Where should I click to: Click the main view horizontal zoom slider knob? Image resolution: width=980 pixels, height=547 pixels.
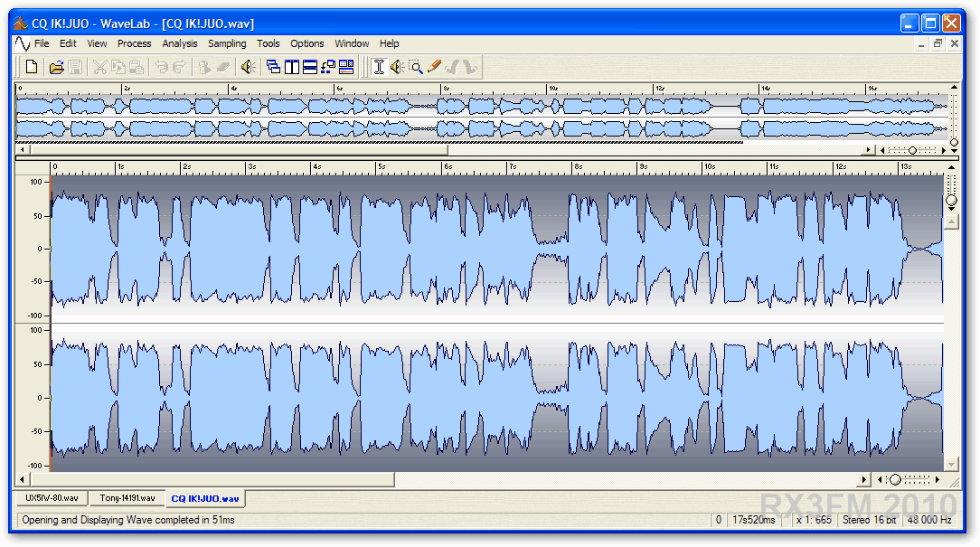point(896,479)
